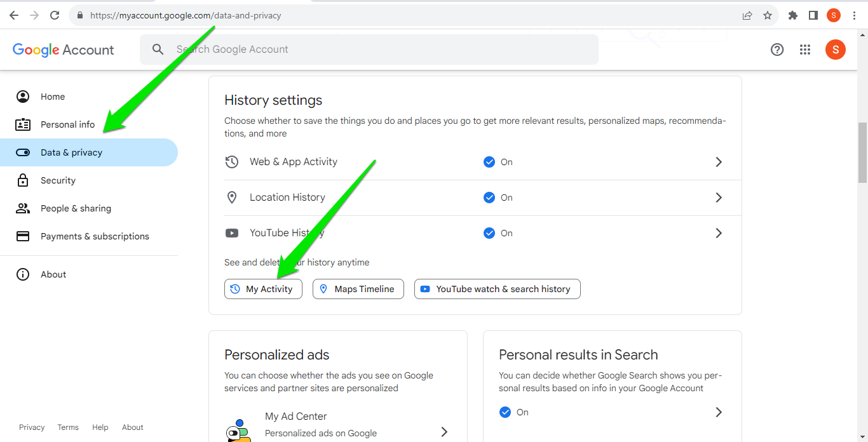The width and height of the screenshot is (868, 442).
Task: Open the Google Account avatar menu
Action: [x=836, y=50]
